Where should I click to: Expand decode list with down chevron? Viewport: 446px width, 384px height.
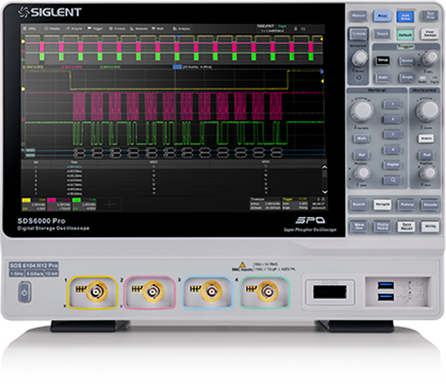point(324,192)
